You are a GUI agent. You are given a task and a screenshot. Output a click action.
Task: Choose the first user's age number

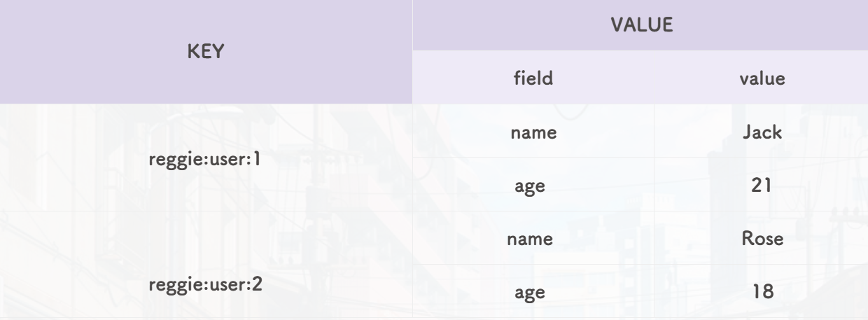762,187
